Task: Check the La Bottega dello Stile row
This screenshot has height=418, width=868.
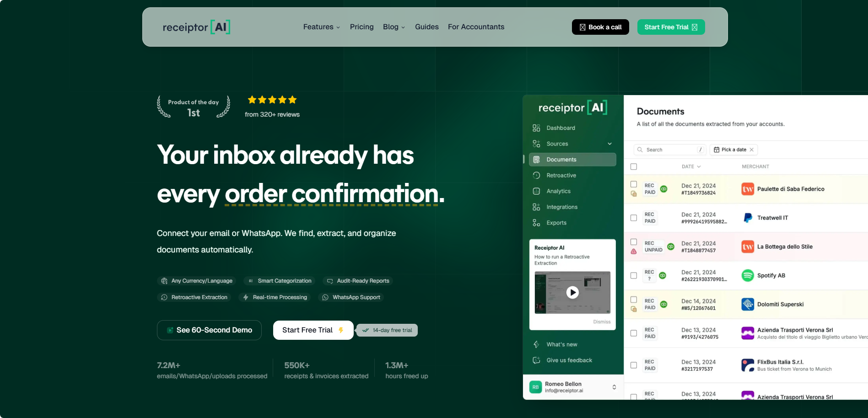Action: click(x=634, y=242)
